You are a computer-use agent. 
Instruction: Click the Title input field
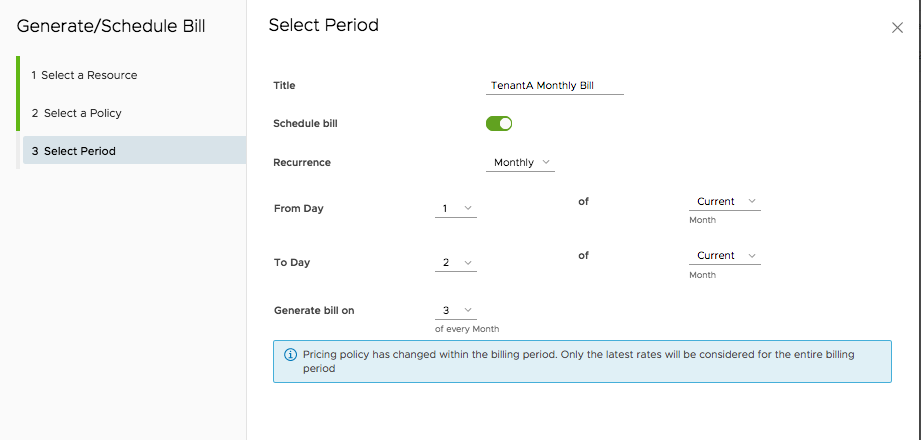click(554, 86)
